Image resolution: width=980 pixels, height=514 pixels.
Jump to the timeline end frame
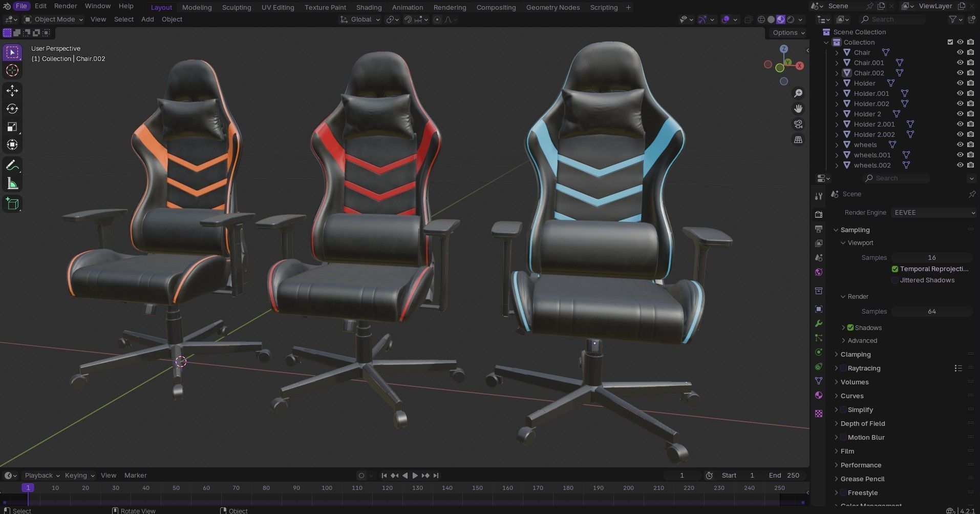click(x=436, y=476)
